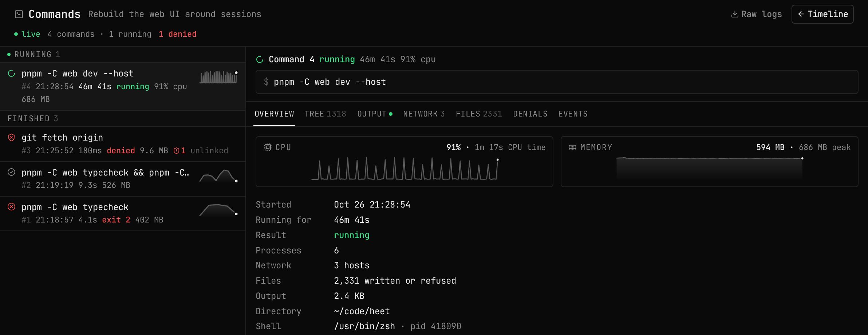Image resolution: width=868 pixels, height=335 pixels.
Task: Select the git fetch origin command row
Action: [123, 144]
